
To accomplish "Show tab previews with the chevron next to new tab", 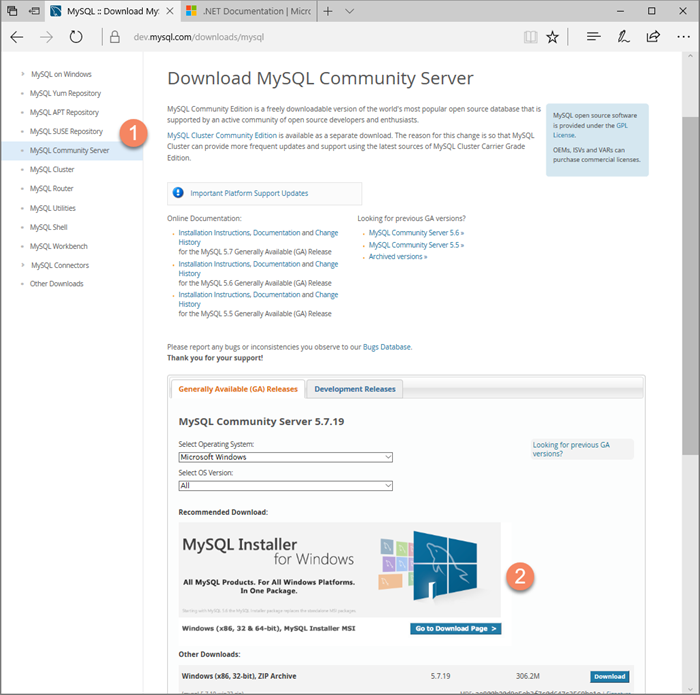I will [x=350, y=11].
